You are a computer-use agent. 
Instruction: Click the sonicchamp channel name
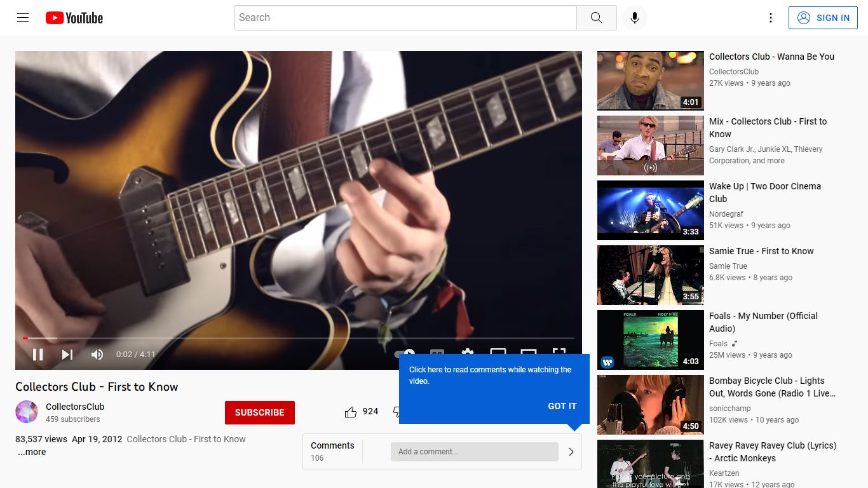[x=730, y=409]
